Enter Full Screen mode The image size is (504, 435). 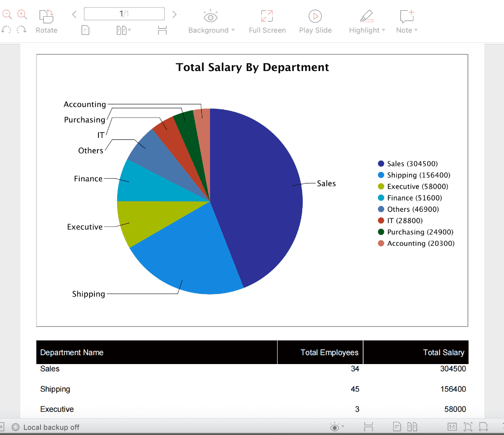(267, 22)
